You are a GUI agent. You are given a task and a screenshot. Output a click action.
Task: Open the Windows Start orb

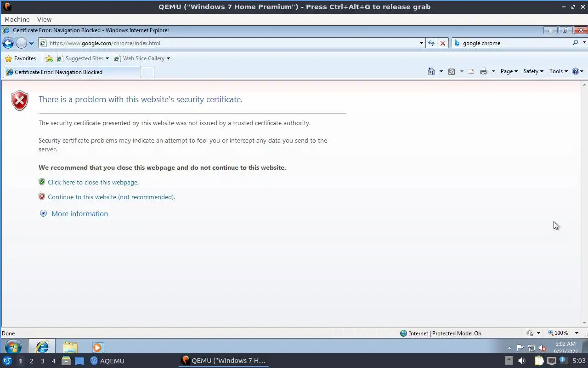click(13, 346)
